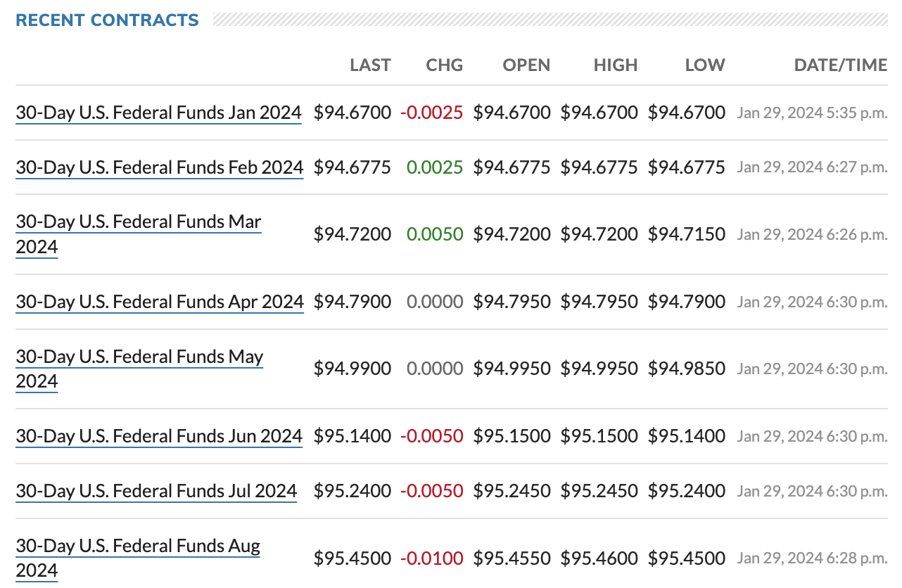This screenshot has width=902, height=588.
Task: Select the Jul 2024 last price $95.2400
Action: tap(352, 491)
